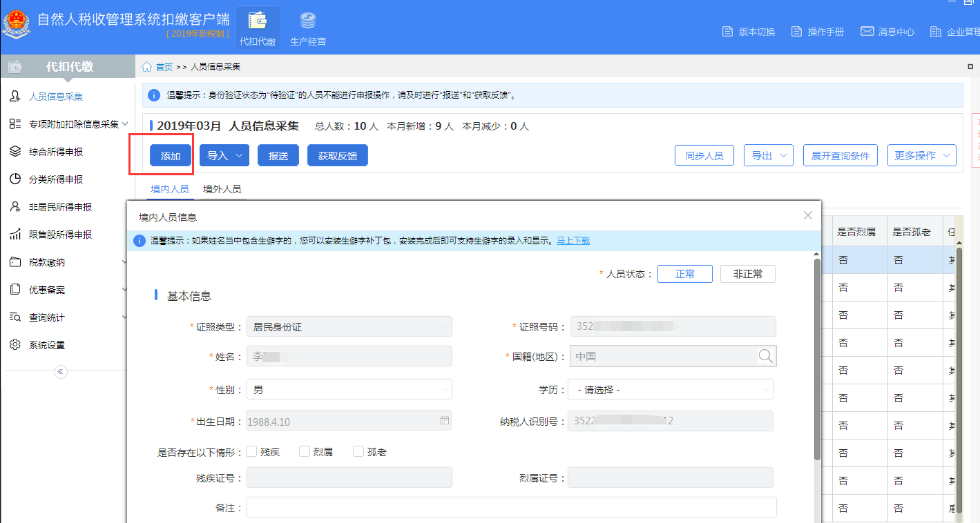Image resolution: width=980 pixels, height=523 pixels.
Task: Switch to 境外人员 tab
Action: pyautogui.click(x=222, y=189)
